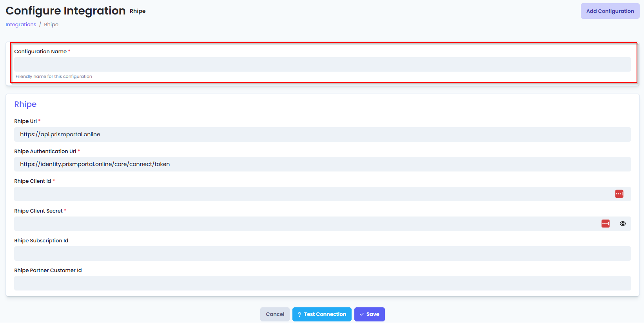Click the Rhipe Partner Customer Id label

[48, 270]
